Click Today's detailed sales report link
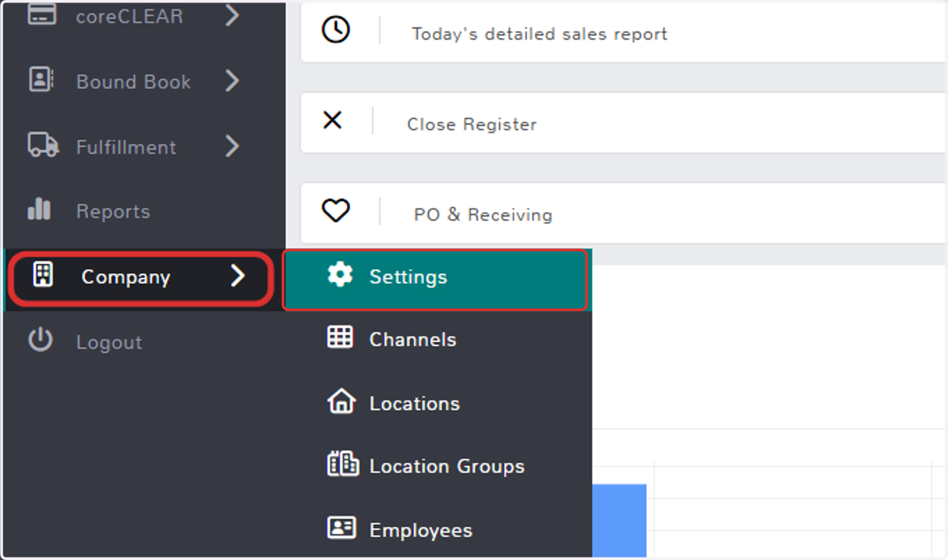948x560 pixels. (540, 34)
